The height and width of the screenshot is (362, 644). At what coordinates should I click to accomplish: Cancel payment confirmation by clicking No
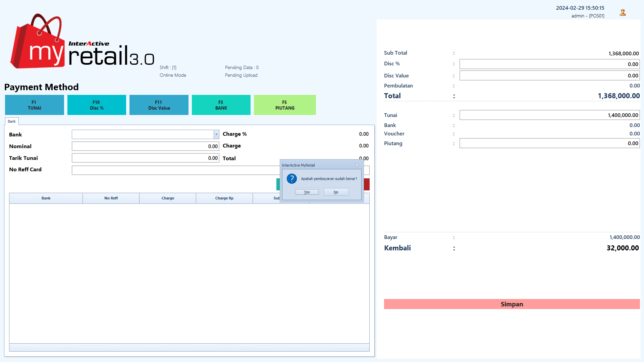click(336, 192)
